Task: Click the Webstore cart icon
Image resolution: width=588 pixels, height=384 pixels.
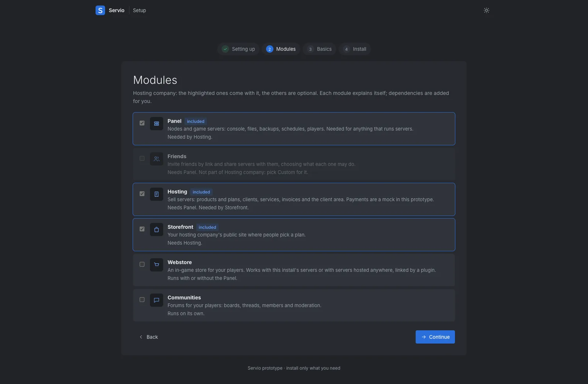Action: [157, 265]
